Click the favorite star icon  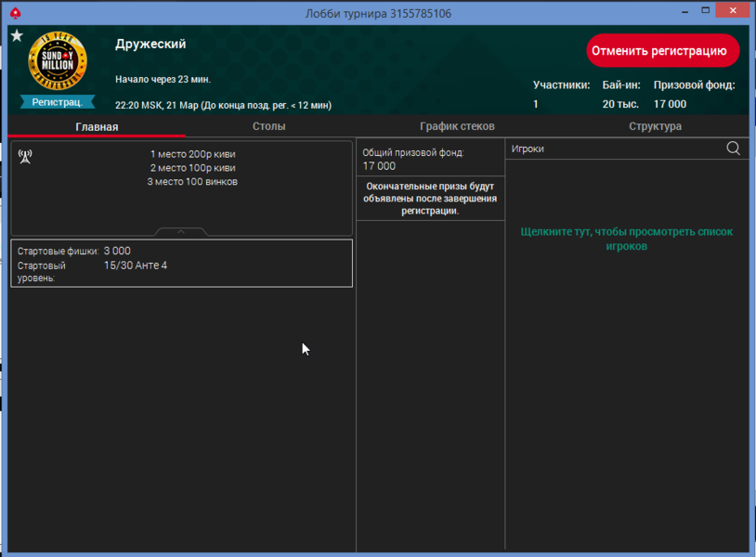[x=17, y=36]
